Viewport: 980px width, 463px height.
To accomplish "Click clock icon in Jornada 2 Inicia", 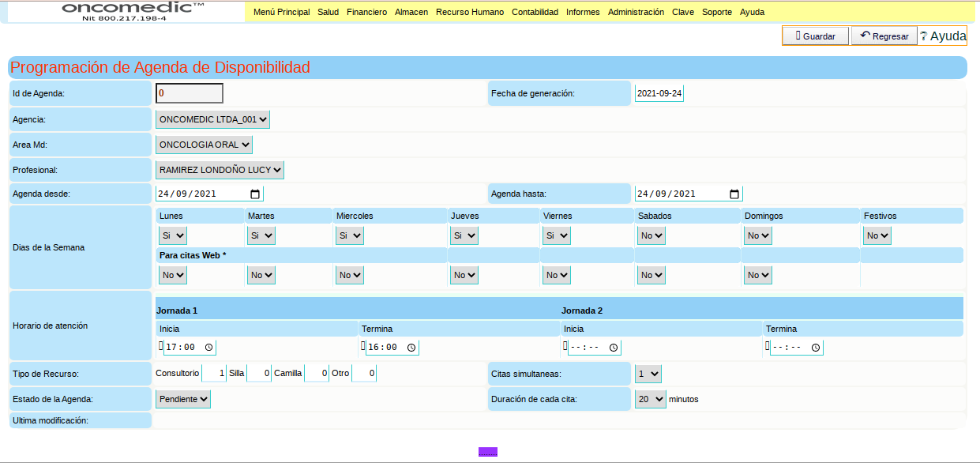I will (x=614, y=348).
